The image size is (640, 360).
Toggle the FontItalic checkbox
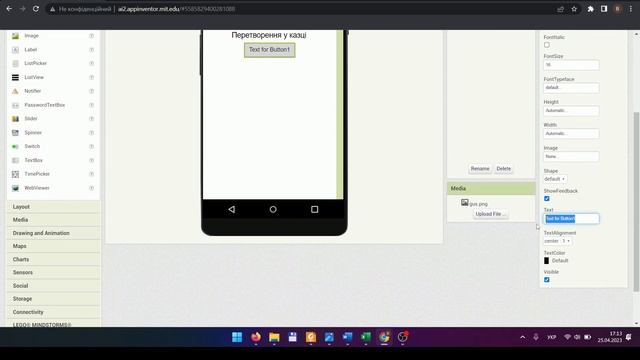547,45
